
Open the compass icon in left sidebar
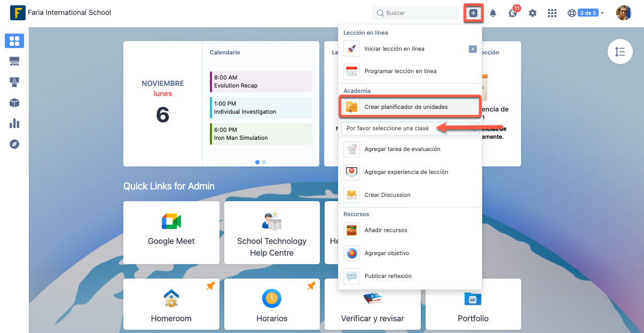tap(14, 144)
